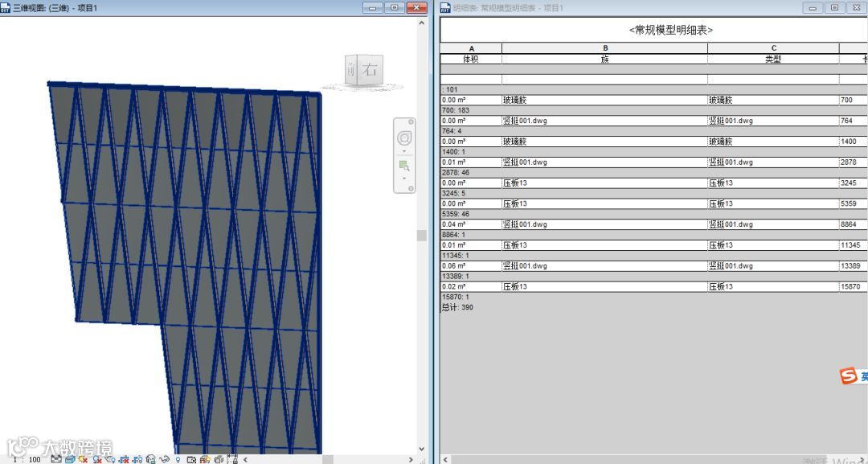The height and width of the screenshot is (464, 868).
Task: Maximize the 三维视图 window
Action: click(394, 8)
